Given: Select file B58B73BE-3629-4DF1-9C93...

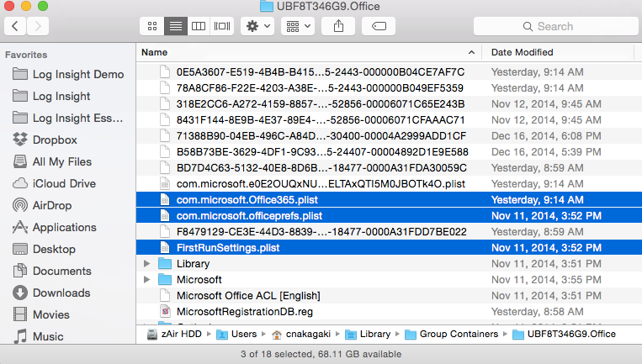Looking at the screenshot, I should pos(389,151).
